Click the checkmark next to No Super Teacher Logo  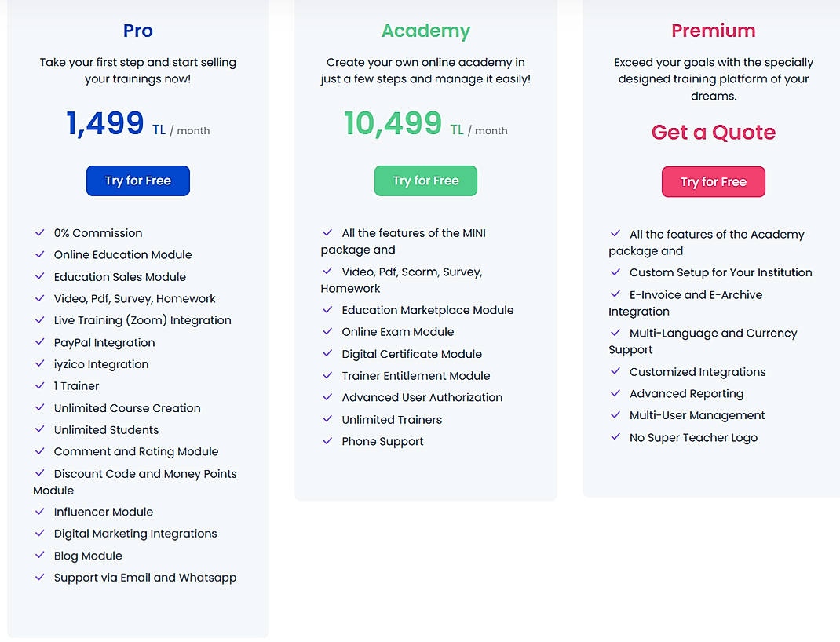pos(615,437)
